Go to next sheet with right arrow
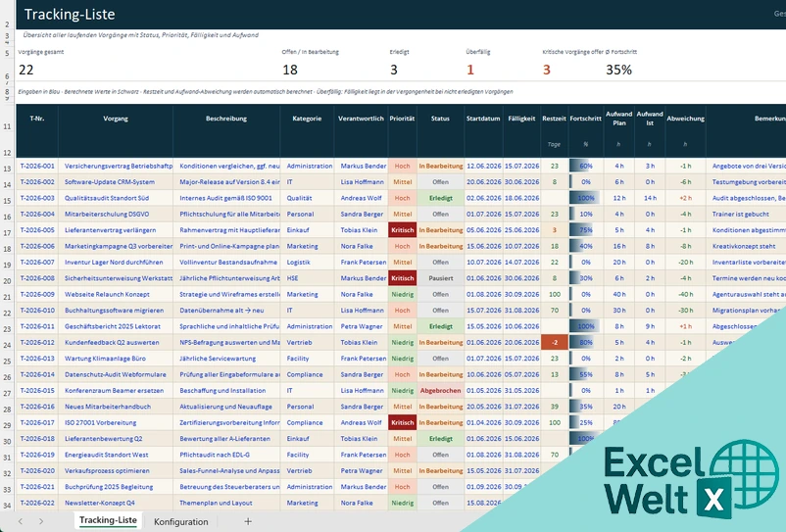The height and width of the screenshot is (532, 786). [x=41, y=521]
